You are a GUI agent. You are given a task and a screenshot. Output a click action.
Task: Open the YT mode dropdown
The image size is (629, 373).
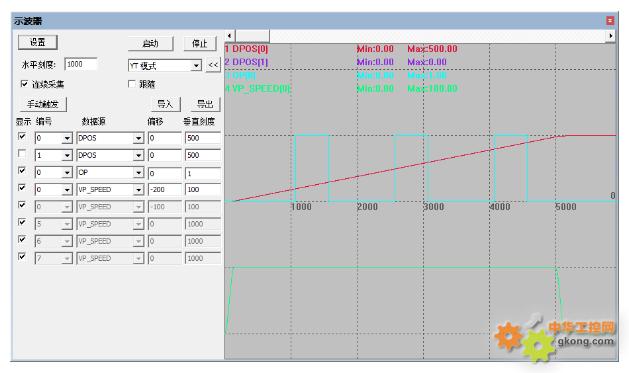click(196, 65)
